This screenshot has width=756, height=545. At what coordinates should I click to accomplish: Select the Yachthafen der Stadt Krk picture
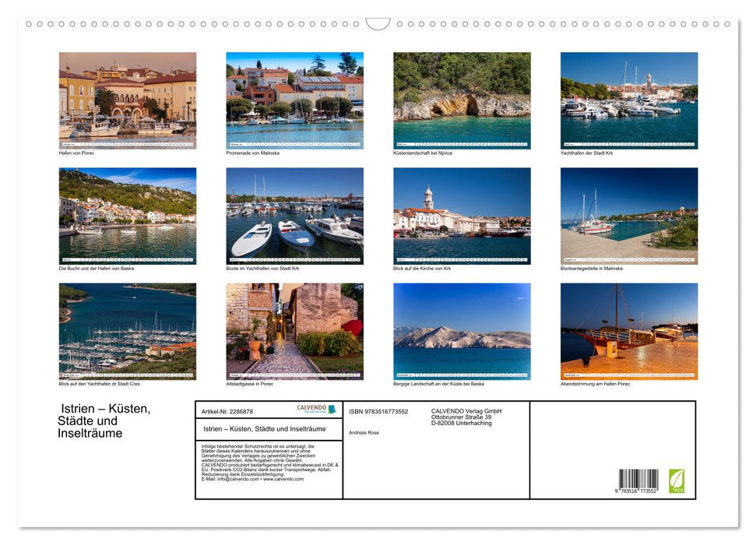[x=629, y=100]
